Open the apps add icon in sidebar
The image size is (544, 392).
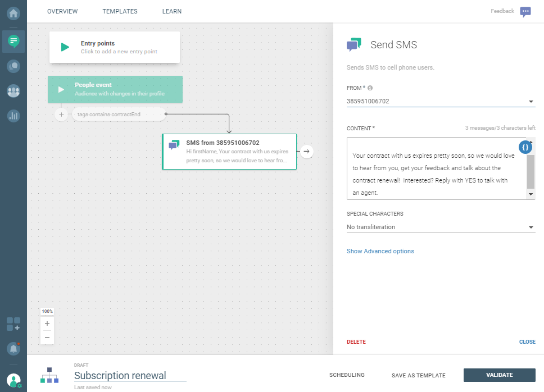coord(13,324)
